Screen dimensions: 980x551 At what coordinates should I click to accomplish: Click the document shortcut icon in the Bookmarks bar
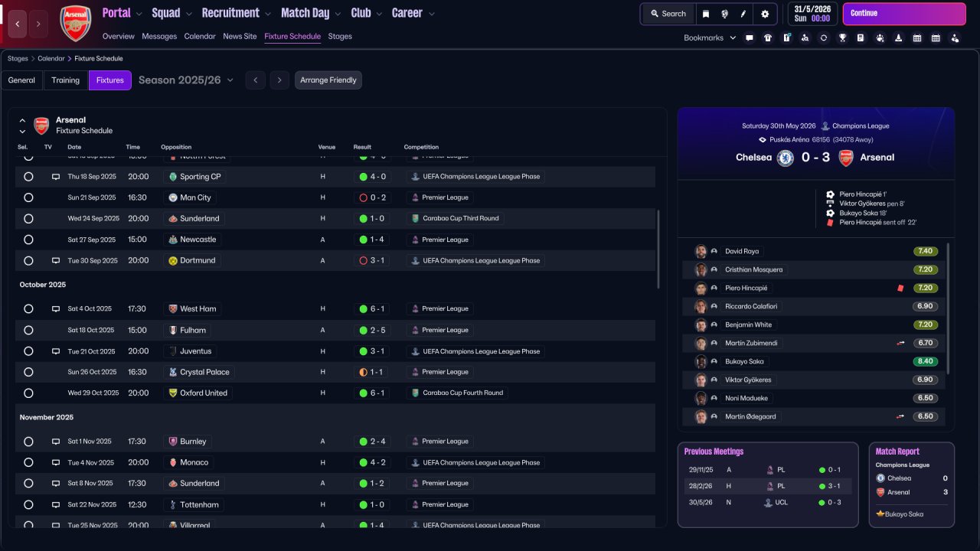click(x=861, y=37)
